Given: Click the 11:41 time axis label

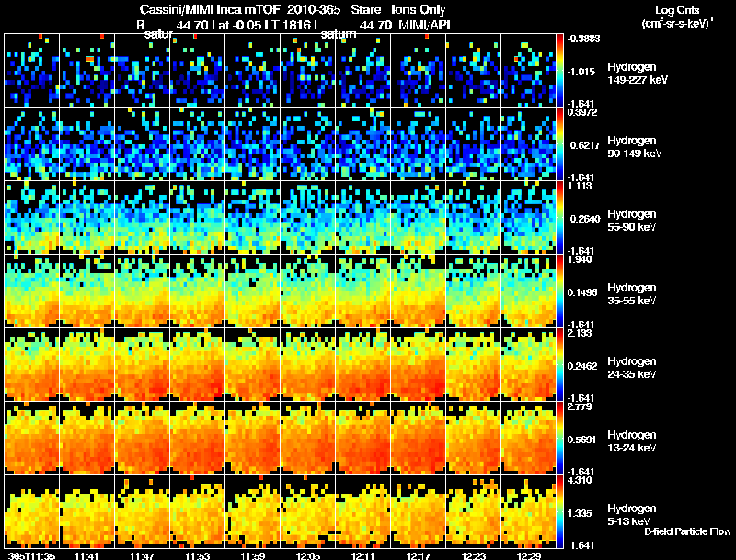Looking at the screenshot, I should point(87,555).
